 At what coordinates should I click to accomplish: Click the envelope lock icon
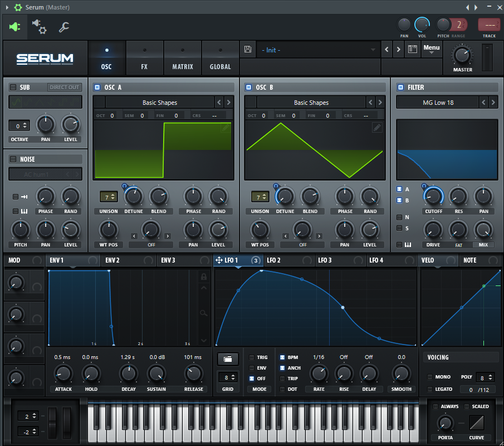204,277
